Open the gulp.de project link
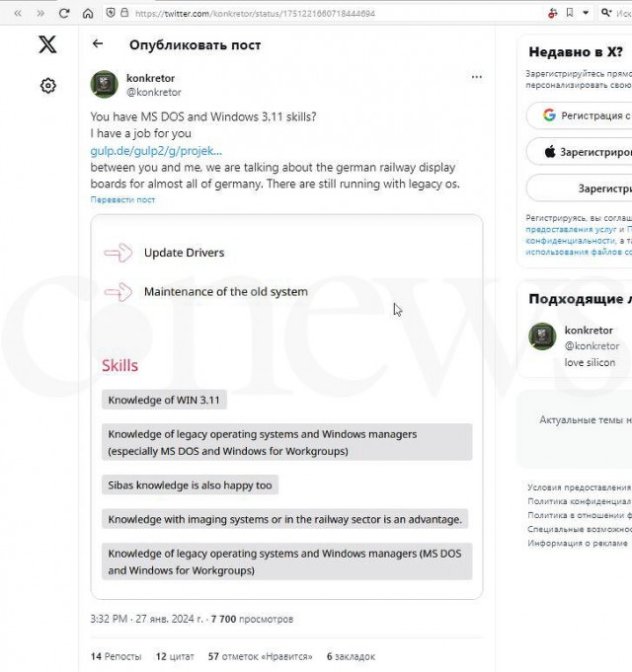 (x=156, y=151)
